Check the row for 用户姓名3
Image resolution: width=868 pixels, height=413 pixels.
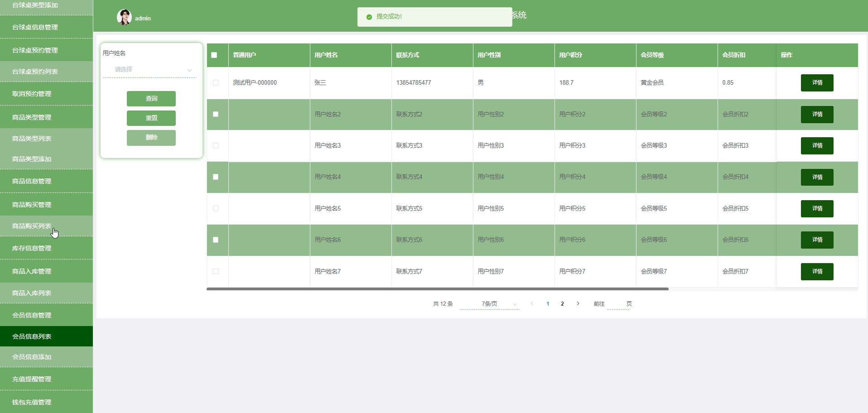216,145
